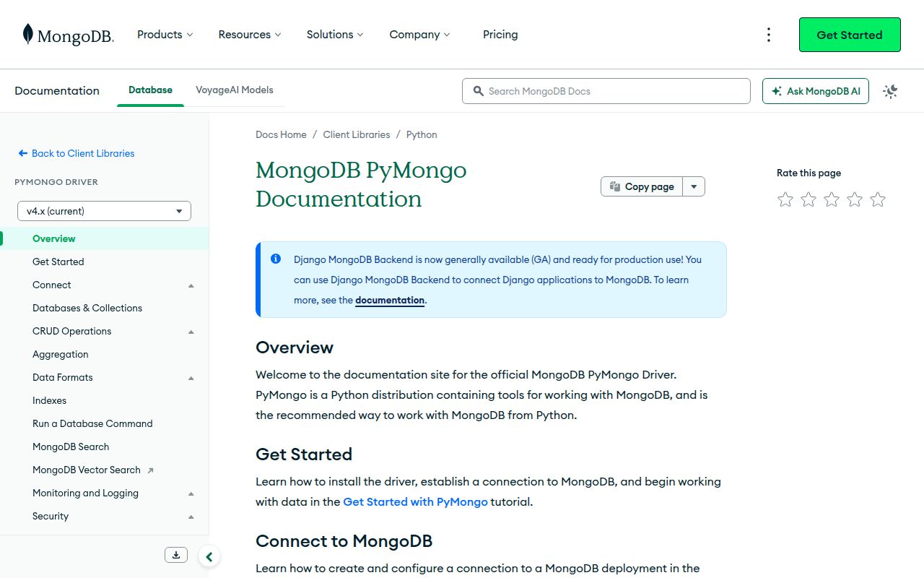Open the Resources dropdown menu
Viewport: 924px width, 578px height.
[250, 35]
